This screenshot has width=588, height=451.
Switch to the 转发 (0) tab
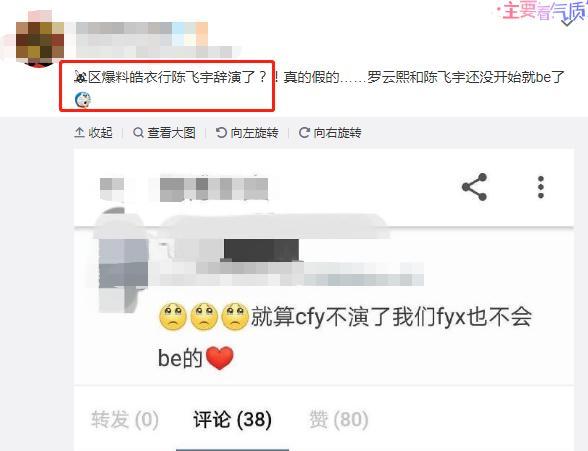tap(124, 419)
